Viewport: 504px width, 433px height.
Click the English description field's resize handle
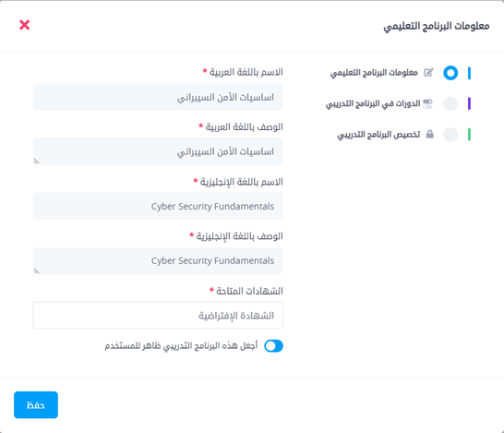37,271
